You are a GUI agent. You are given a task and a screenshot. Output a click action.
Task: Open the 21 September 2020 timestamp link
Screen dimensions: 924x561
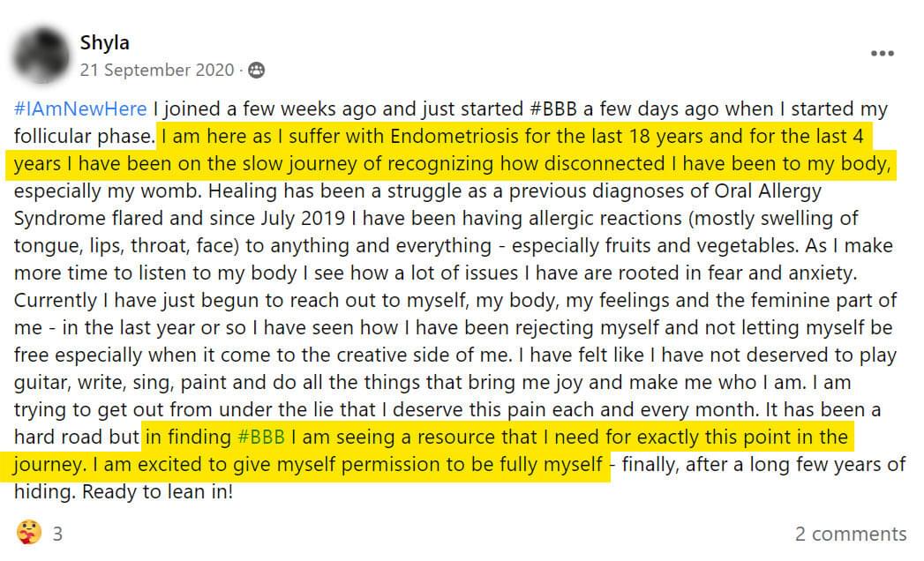[157, 71]
